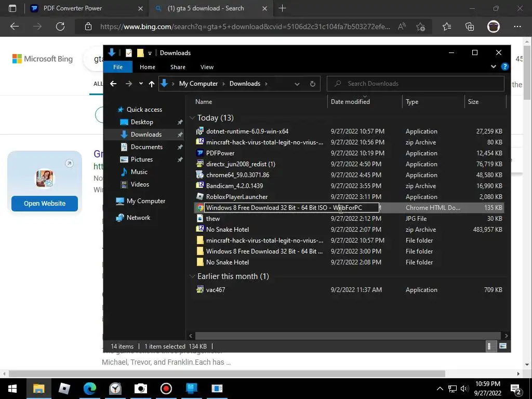This screenshot has height=399, width=532.
Task: Select chrome64_59.0.3071.86 installer icon
Action: click(200, 175)
